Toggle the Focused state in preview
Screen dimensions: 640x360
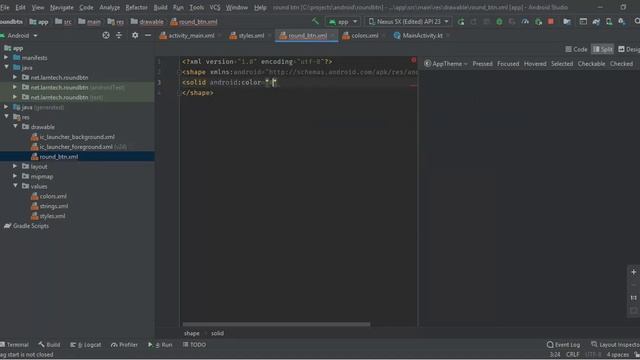tap(508, 64)
